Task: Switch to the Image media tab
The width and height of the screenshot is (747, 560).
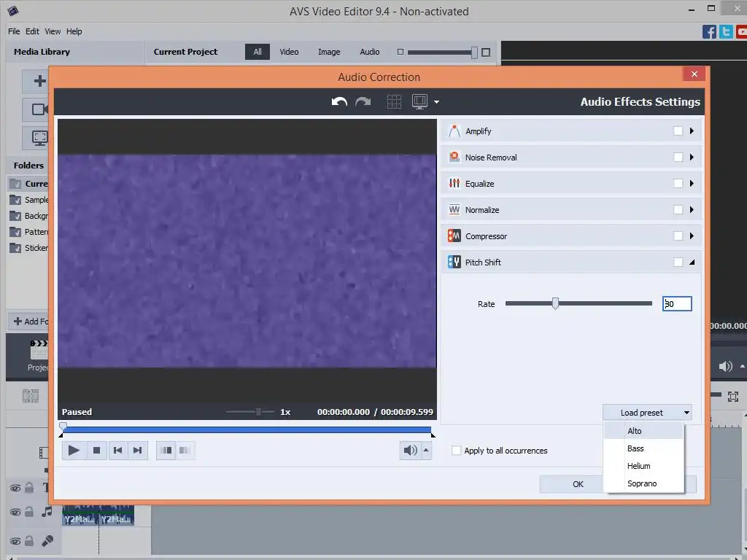Action: coord(329,52)
